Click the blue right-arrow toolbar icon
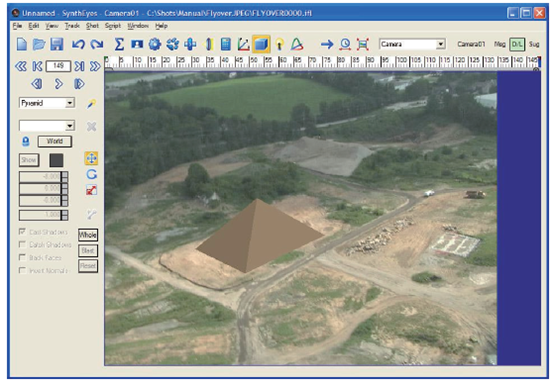Viewport: 554px width, 383px height. pos(327,45)
